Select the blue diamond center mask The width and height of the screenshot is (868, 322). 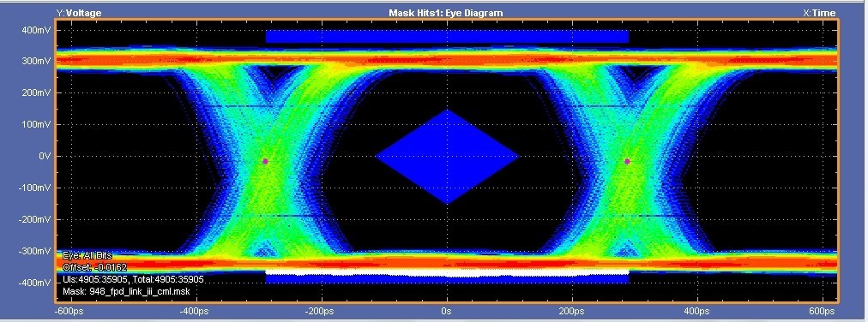447,157
